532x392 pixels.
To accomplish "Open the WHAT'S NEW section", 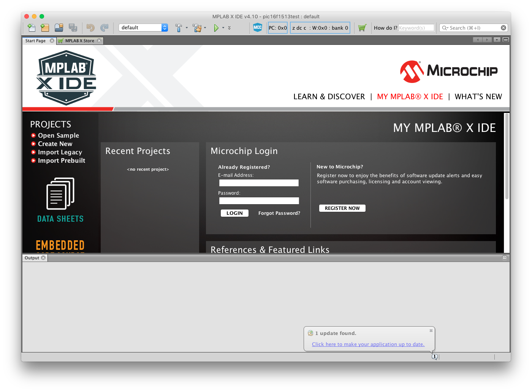I will [x=478, y=97].
